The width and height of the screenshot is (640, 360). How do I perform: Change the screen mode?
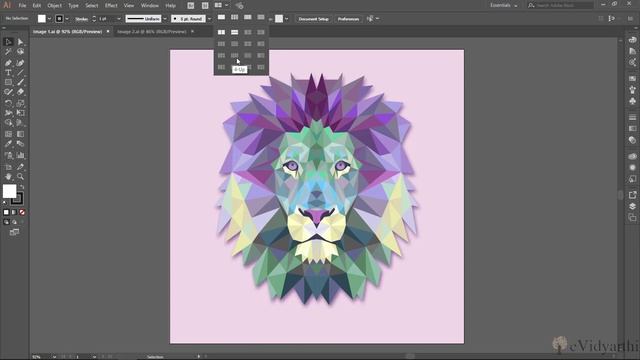coord(14,232)
